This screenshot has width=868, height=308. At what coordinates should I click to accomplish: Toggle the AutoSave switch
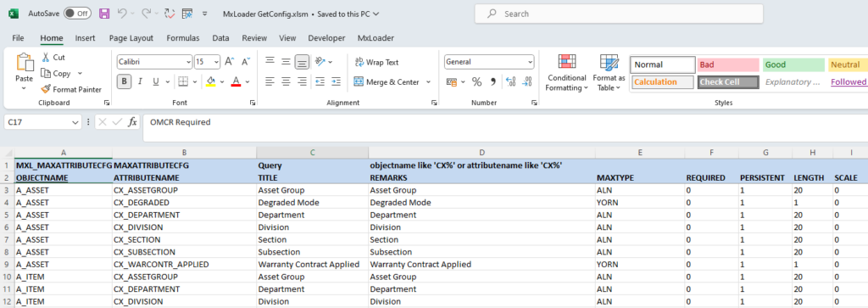(x=77, y=14)
